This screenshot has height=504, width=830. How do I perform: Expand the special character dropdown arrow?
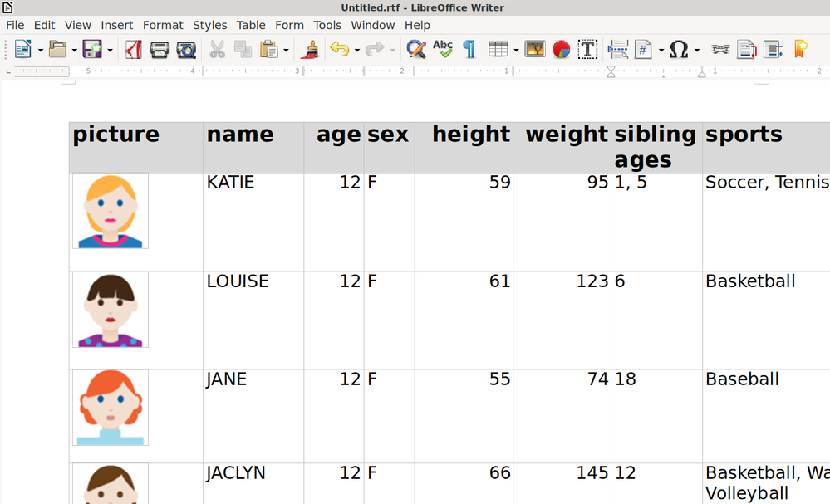tap(696, 51)
